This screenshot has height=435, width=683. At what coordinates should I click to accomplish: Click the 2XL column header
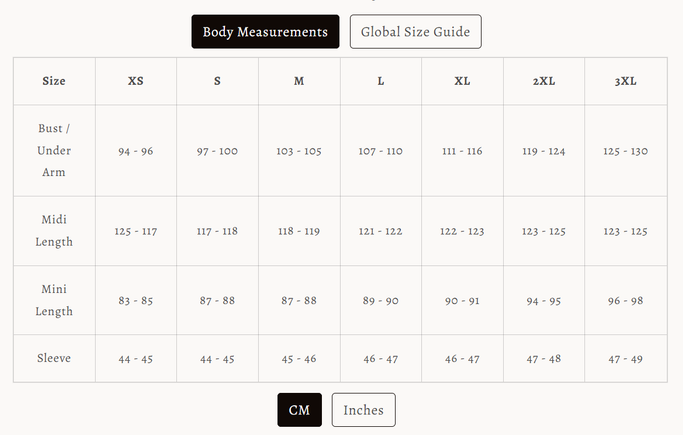point(544,81)
